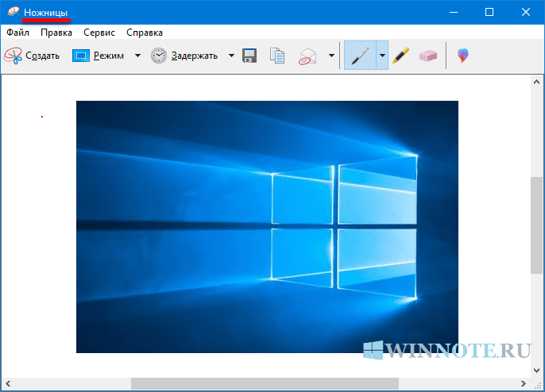
Task: Open the Файл menu
Action: 17,33
